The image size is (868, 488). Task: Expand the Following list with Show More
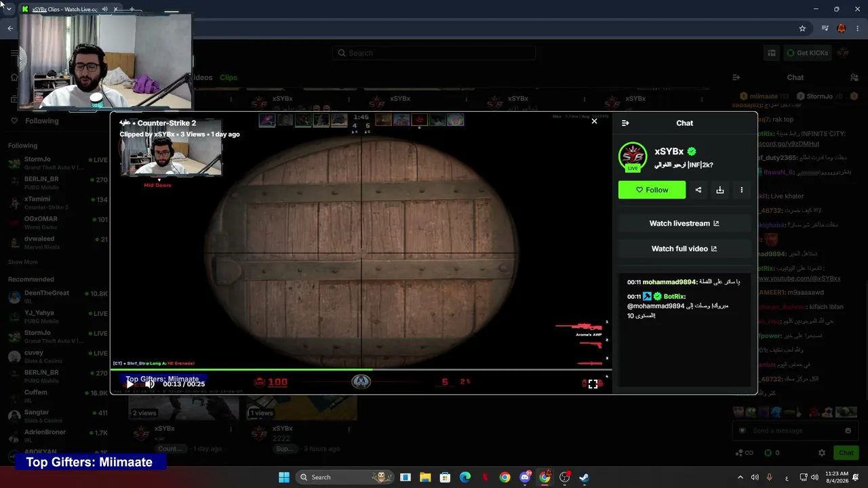[23, 262]
